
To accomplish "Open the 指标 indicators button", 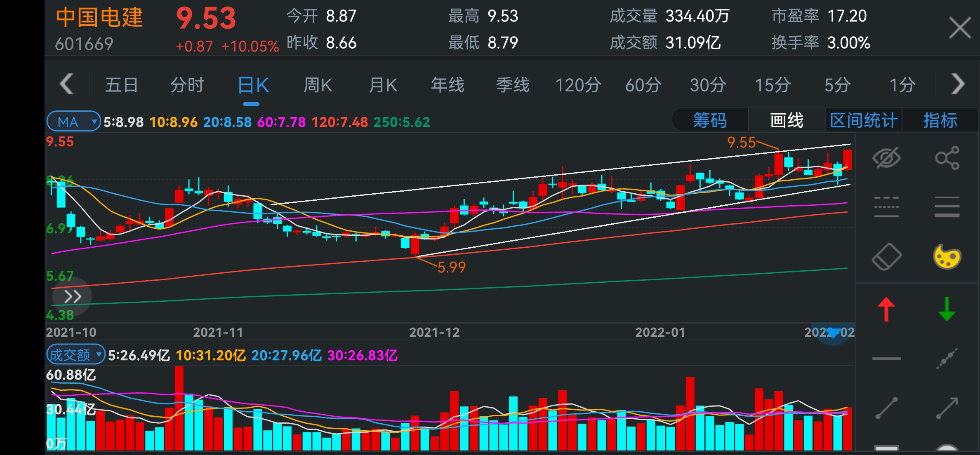I will point(940,120).
